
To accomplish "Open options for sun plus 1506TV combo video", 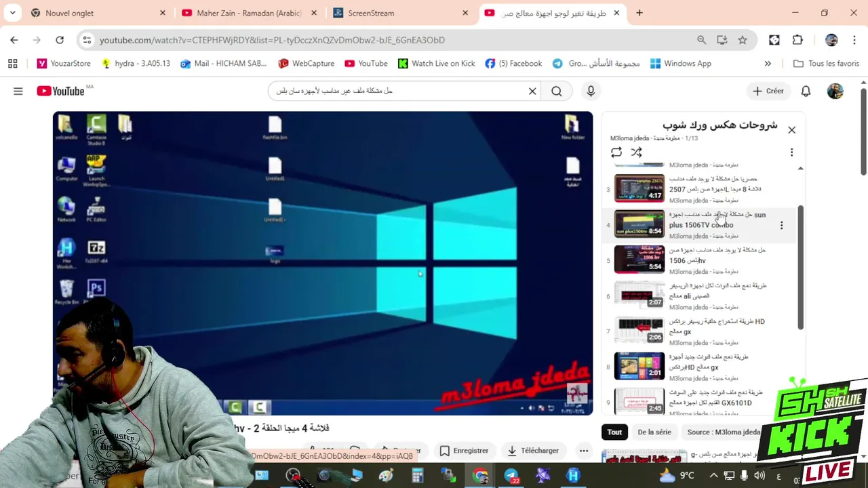I will pyautogui.click(x=781, y=225).
